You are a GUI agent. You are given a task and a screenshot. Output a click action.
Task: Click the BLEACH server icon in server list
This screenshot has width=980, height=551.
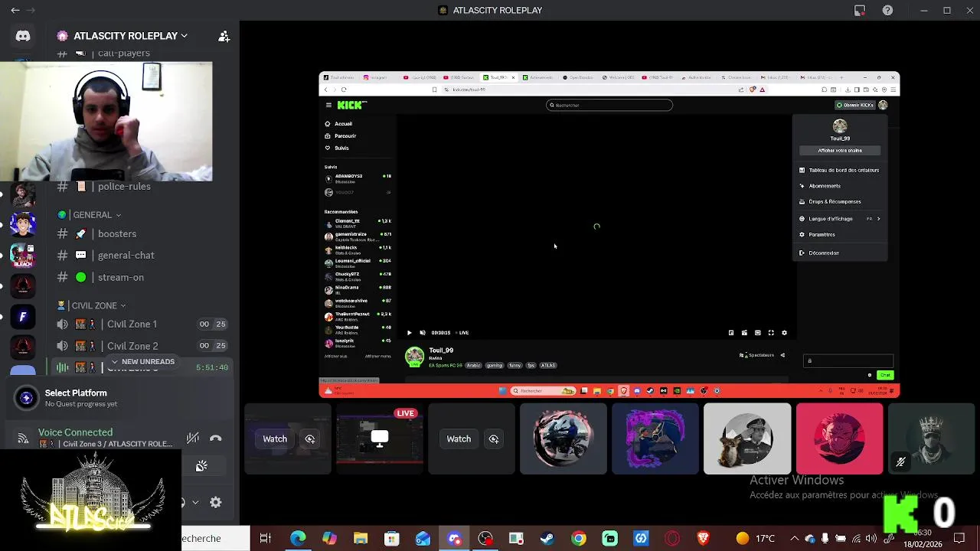click(23, 255)
